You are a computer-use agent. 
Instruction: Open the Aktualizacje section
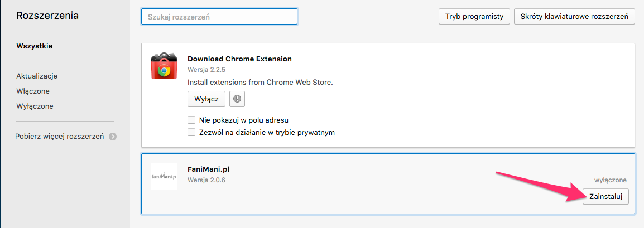tap(37, 76)
